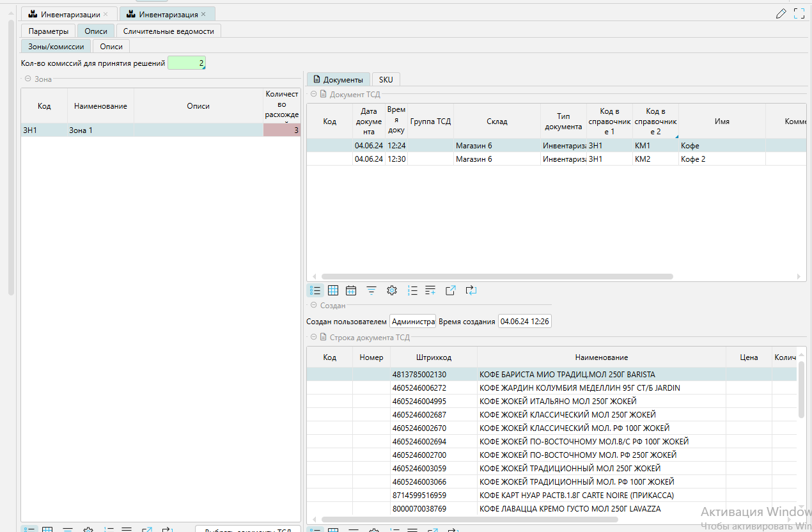The image size is (812, 532).
Task: Close the Инвентаризации tab
Action: click(x=105, y=14)
